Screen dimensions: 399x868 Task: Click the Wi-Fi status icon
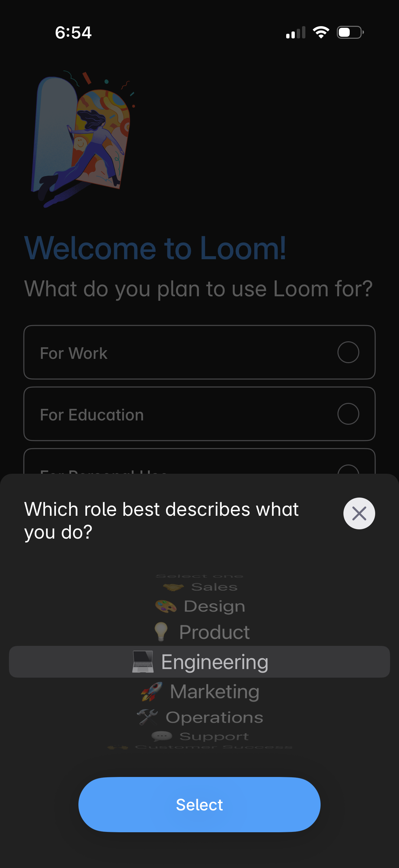coord(321,32)
